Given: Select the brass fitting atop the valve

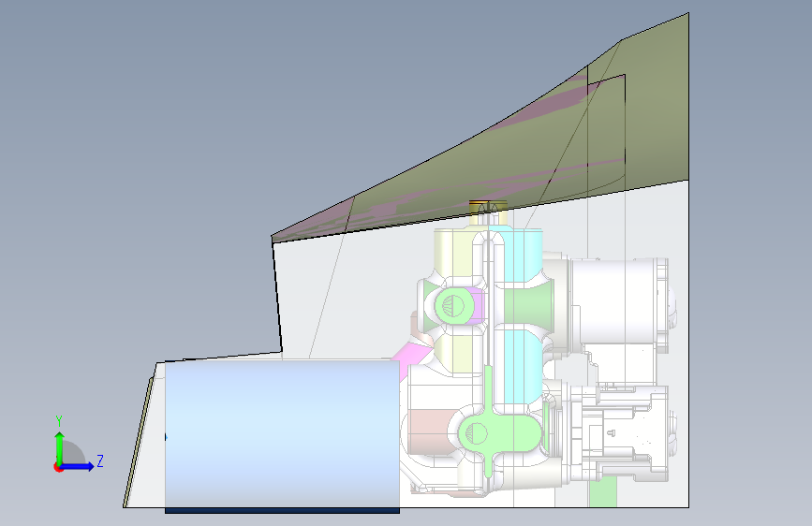Looking at the screenshot, I should click(488, 212).
